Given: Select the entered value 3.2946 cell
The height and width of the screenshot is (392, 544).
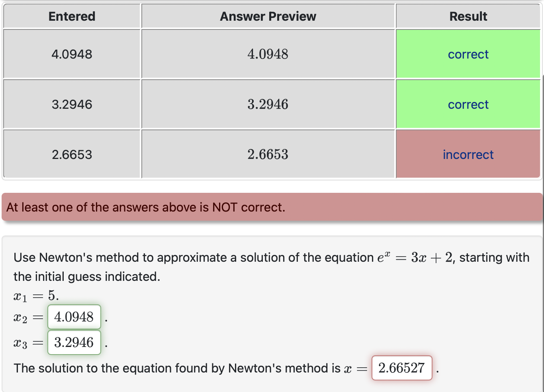Looking at the screenshot, I should 72,104.
